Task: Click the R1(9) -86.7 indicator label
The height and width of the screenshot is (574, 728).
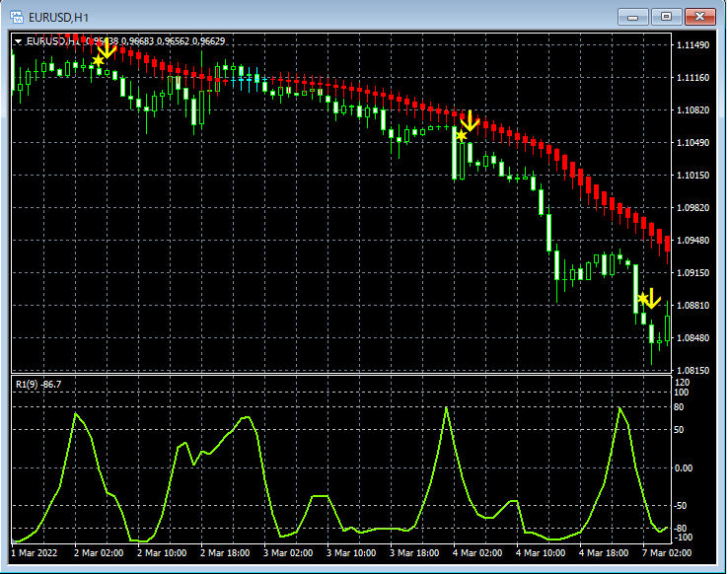Action: coord(38,385)
